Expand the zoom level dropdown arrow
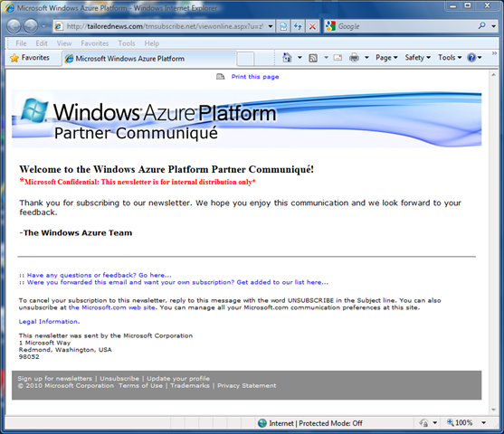Image resolution: width=504 pixels, height=434 pixels. 483,423
